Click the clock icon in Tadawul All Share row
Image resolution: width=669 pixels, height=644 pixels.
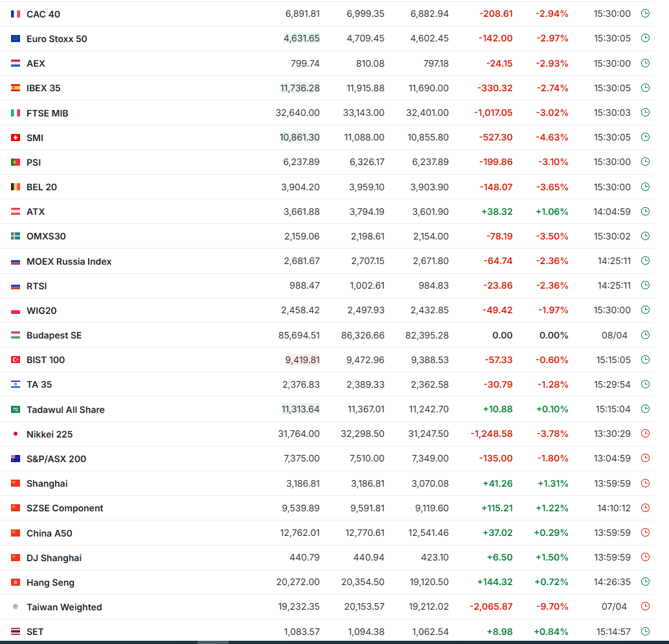[x=646, y=409]
